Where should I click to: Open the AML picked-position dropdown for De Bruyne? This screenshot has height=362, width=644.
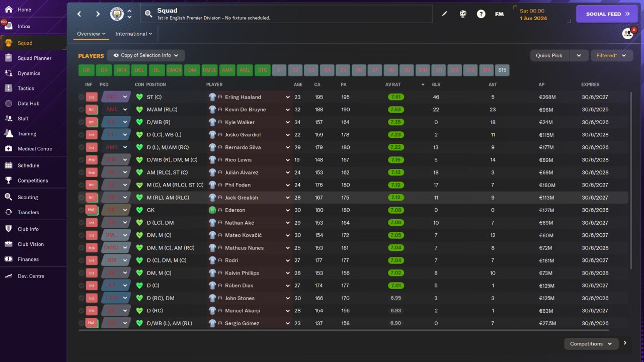(x=116, y=110)
